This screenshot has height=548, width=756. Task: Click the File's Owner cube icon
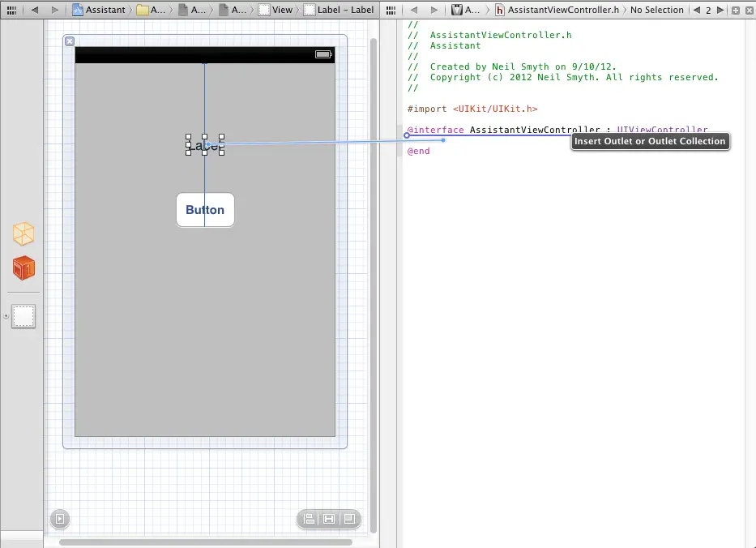pyautogui.click(x=23, y=234)
